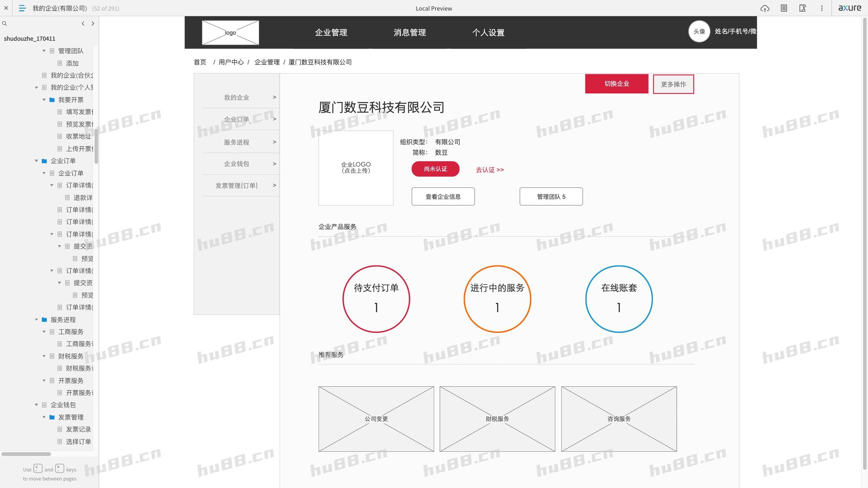
Task: Click the hamburger sidebar toggle icon
Action: [x=22, y=8]
